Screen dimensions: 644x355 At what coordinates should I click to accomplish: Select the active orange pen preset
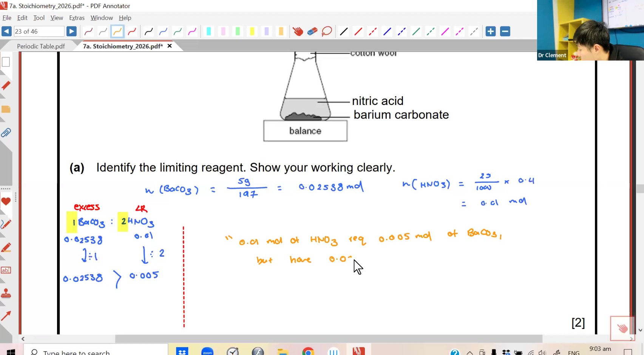(x=117, y=31)
